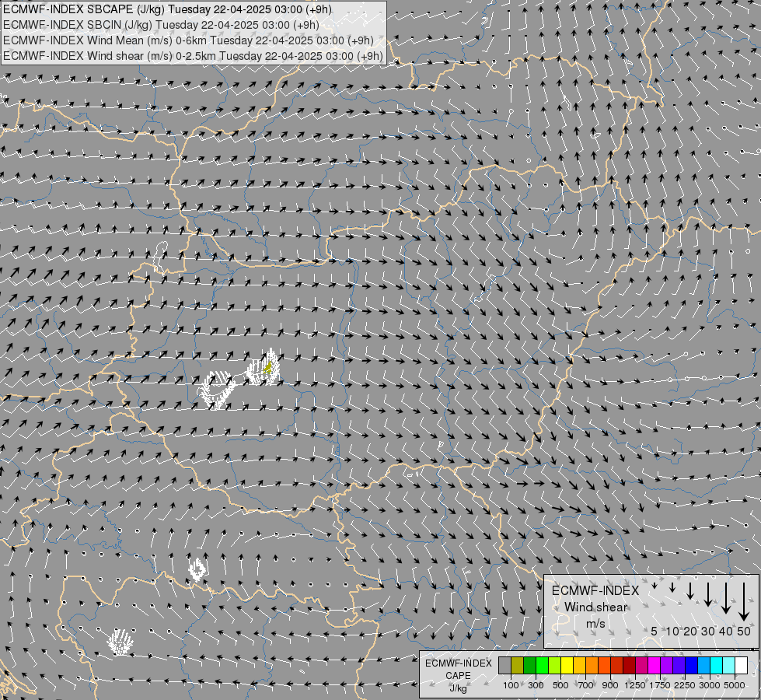Pick the gray CAPE legend swatch below 100
Viewport: 761px width, 700px height.
[x=505, y=666]
